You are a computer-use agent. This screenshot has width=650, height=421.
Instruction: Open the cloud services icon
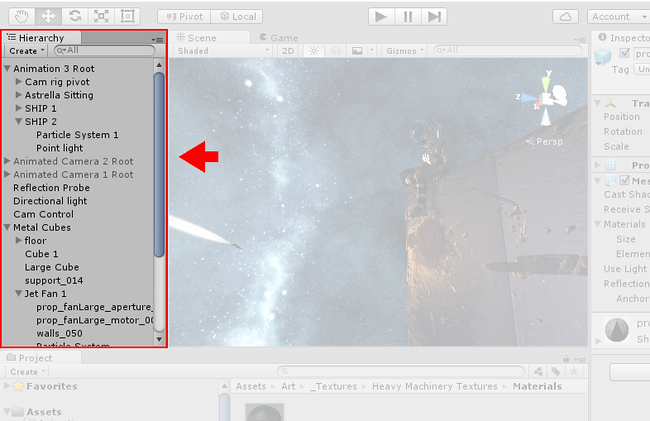point(565,17)
